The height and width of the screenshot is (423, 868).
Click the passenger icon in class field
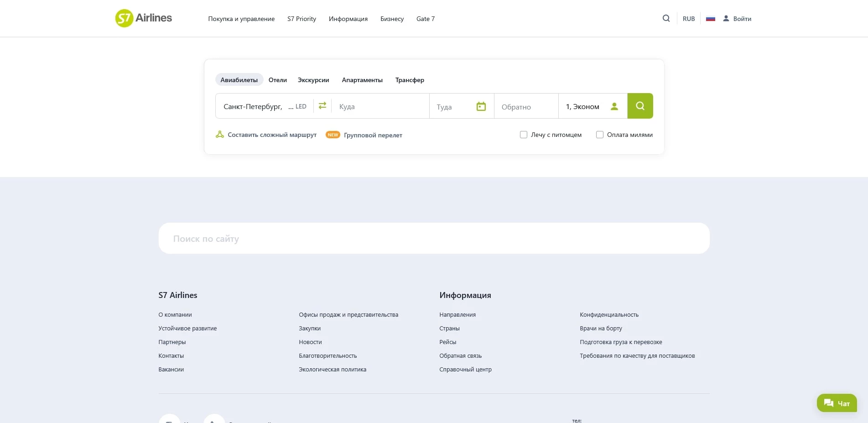click(x=614, y=106)
